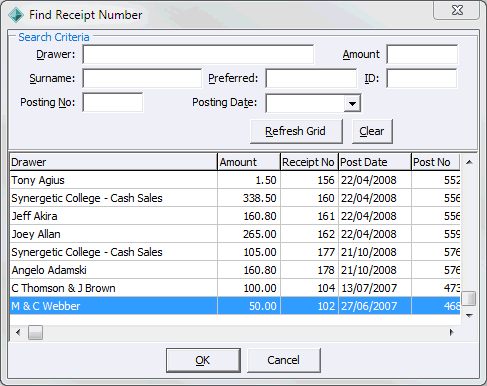This screenshot has height=386, width=487.
Task: Sort by the Amount column header
Action: pyautogui.click(x=249, y=162)
